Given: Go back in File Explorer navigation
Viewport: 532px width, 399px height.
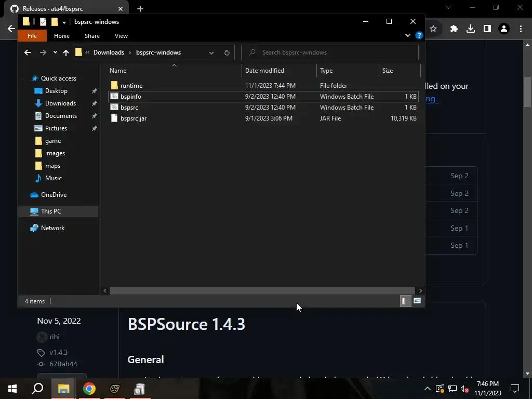Looking at the screenshot, I should (x=28, y=52).
